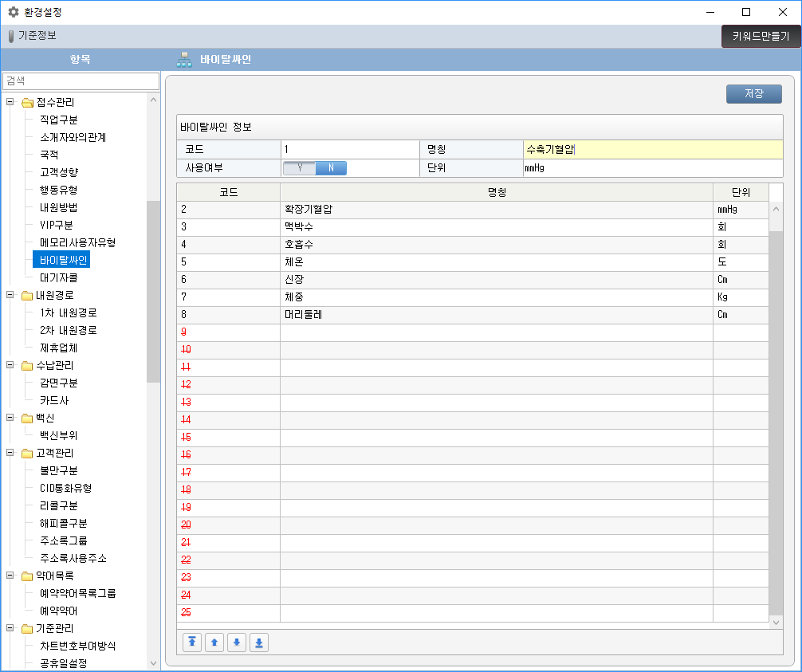Image resolution: width=802 pixels, height=672 pixels.
Task: Collapse the 수납관리 tree node
Action: click(x=10, y=365)
